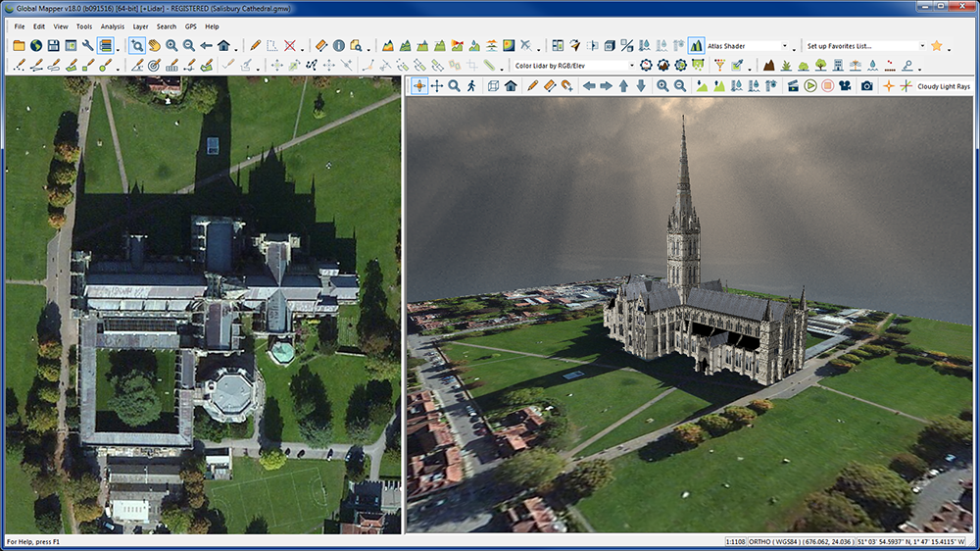Click the 3D viewer down arrow

point(641,85)
